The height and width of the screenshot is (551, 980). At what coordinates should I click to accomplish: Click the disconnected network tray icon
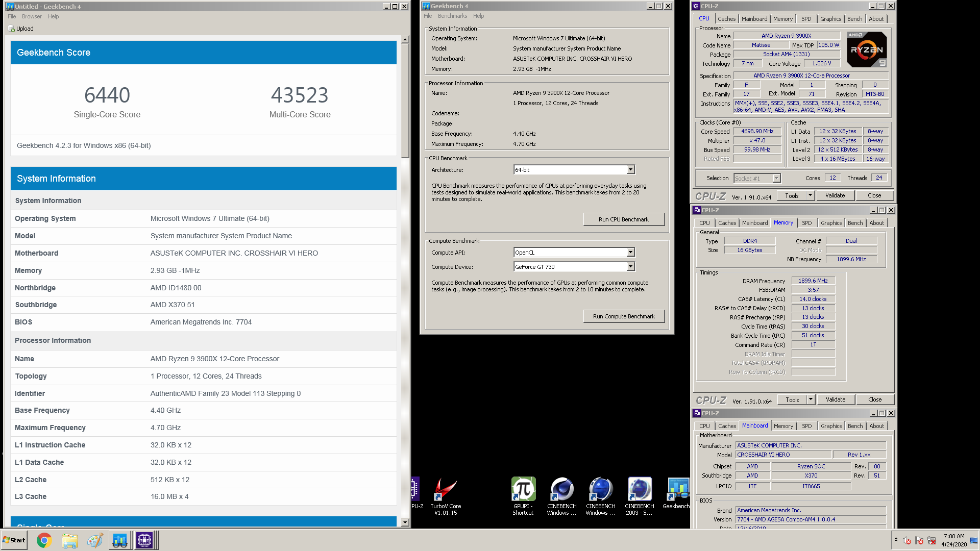click(x=932, y=540)
